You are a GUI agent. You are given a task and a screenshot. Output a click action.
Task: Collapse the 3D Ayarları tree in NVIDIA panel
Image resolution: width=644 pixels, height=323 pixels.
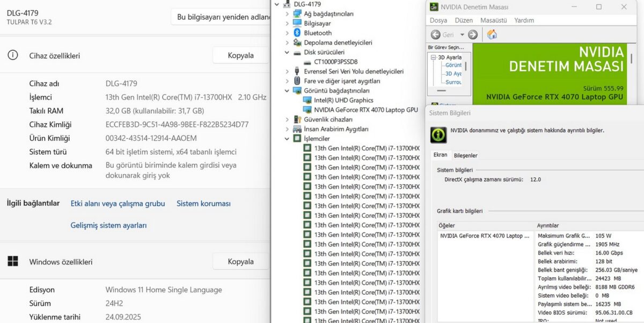pos(434,56)
